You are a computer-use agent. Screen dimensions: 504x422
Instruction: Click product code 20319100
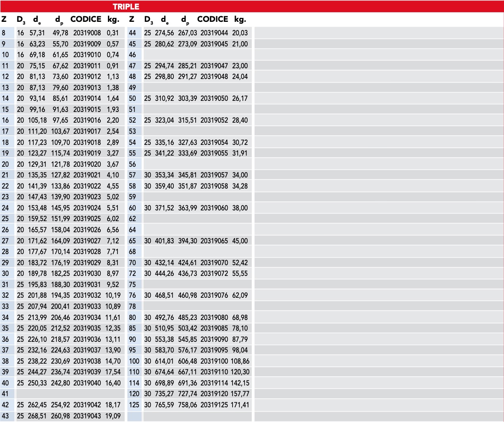coord(214,361)
